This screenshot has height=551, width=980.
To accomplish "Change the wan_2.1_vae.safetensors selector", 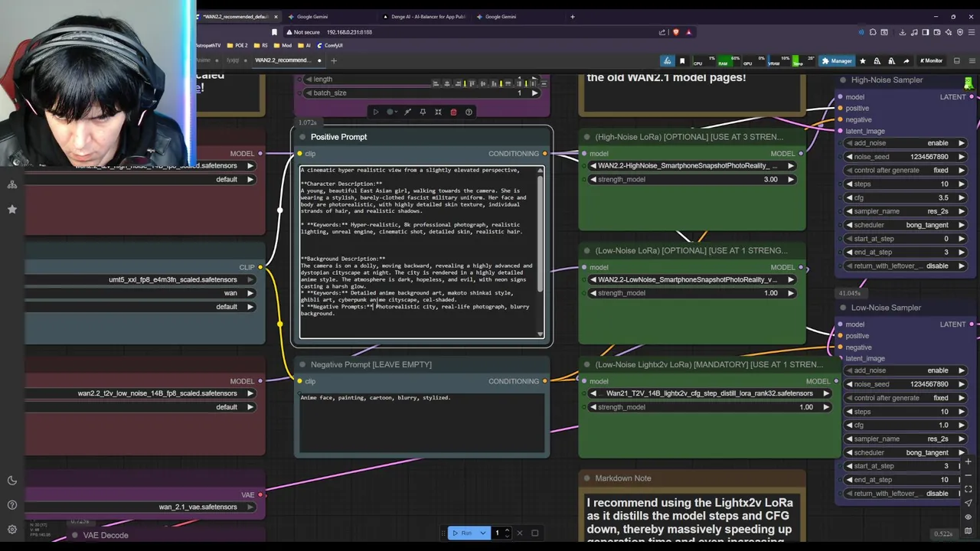I will coord(142,507).
